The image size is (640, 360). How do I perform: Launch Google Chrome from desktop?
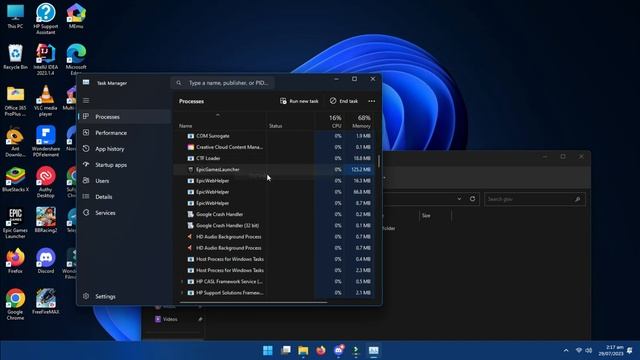coord(15,304)
